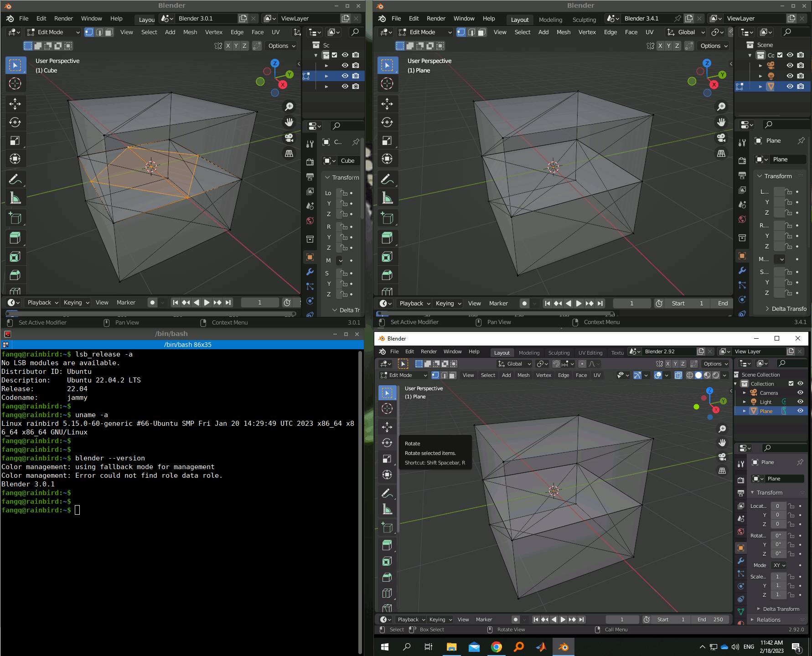Switch to Sculpting workspace tab in Blender 3.4.1
Viewport: 812px width, 656px height.
(584, 20)
